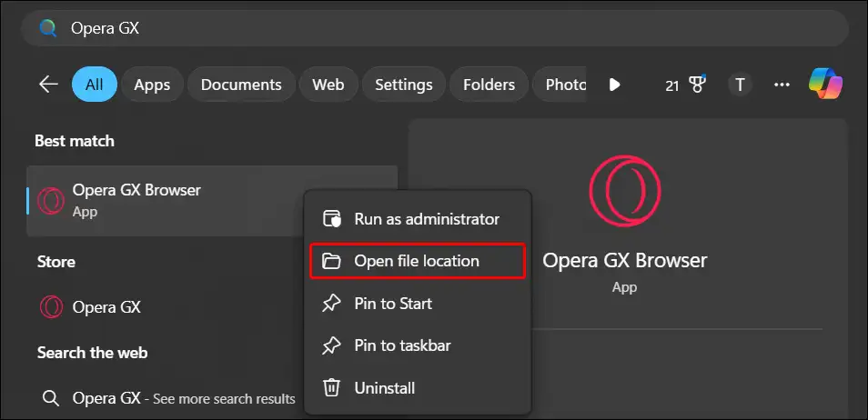Click the Pin to Start pin icon
The height and width of the screenshot is (420, 868).
click(331, 304)
